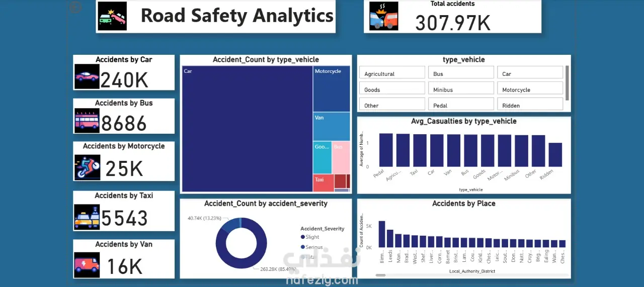The width and height of the screenshot is (644, 287).
Task: Toggle the Minibus slicer option
Action: pyautogui.click(x=461, y=88)
